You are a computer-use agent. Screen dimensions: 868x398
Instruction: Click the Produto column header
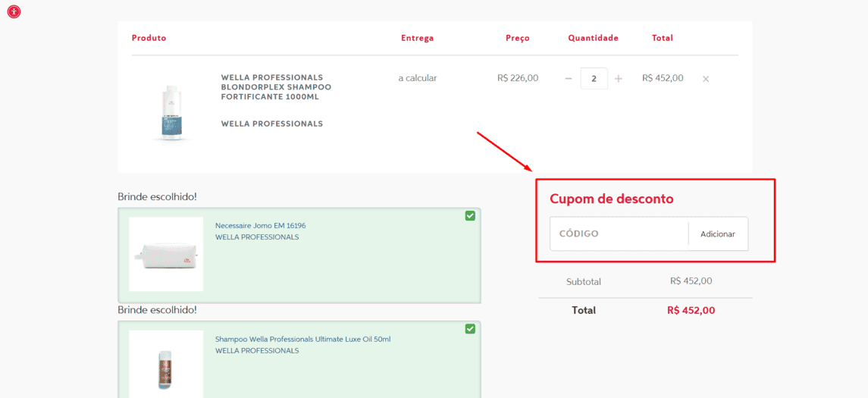[x=149, y=38]
